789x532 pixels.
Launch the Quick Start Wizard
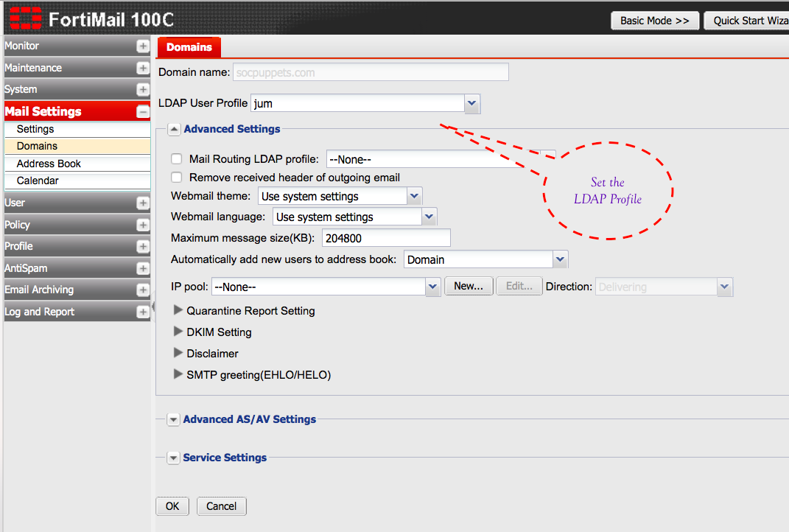[747, 21]
